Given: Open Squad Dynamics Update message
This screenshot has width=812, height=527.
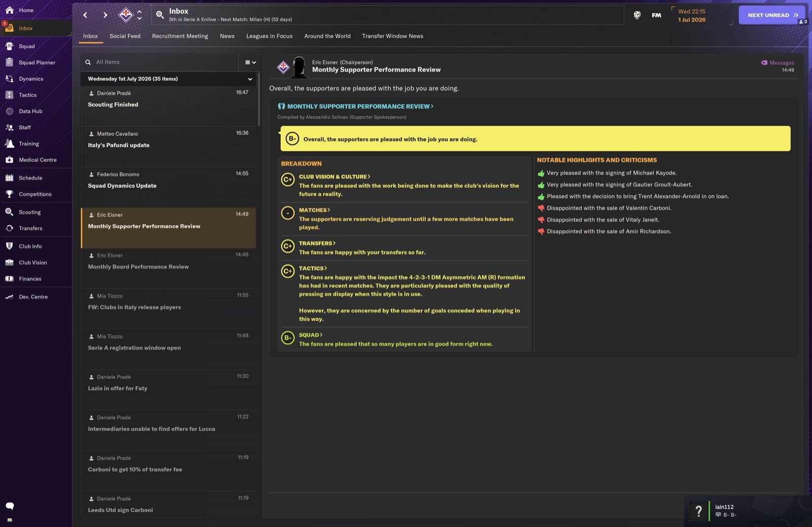Looking at the screenshot, I should (168, 187).
